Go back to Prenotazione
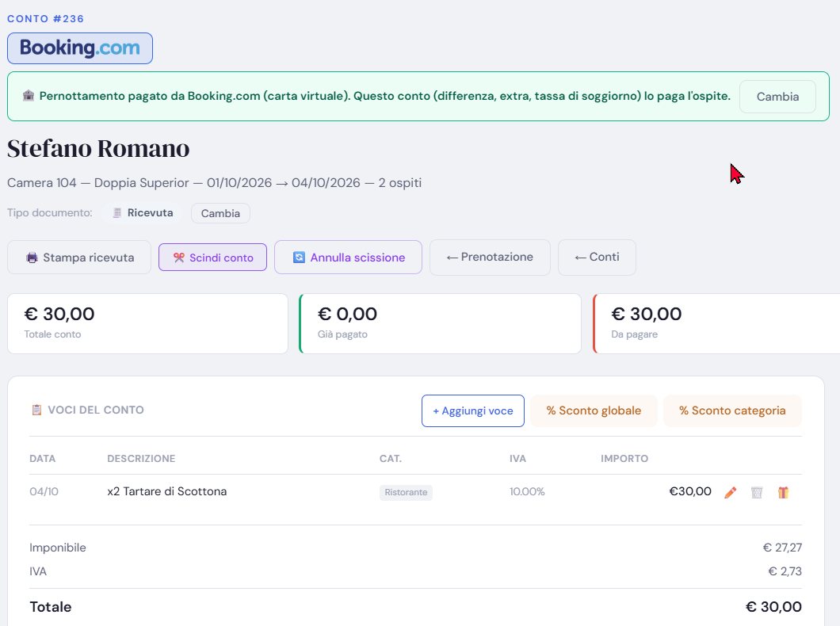This screenshot has width=840, height=626. [x=490, y=258]
